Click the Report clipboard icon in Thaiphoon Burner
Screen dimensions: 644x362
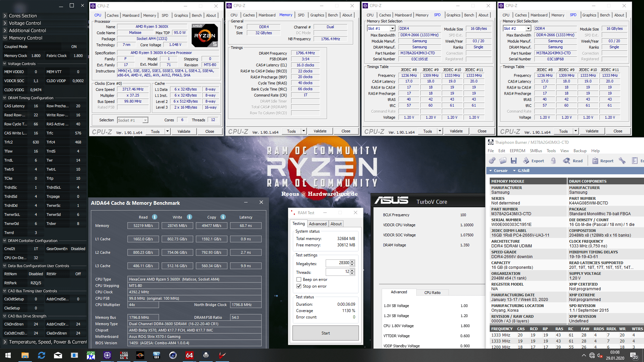[603, 161]
